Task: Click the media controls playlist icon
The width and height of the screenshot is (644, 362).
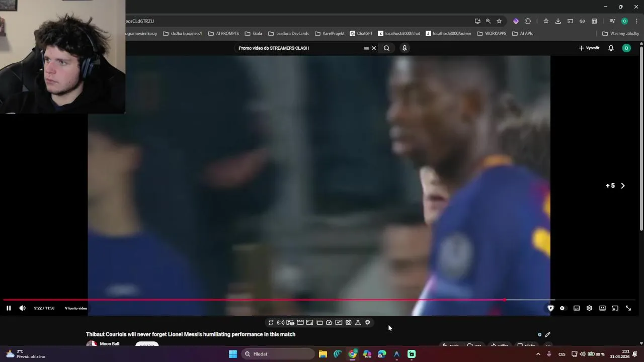Action: tap(612, 21)
